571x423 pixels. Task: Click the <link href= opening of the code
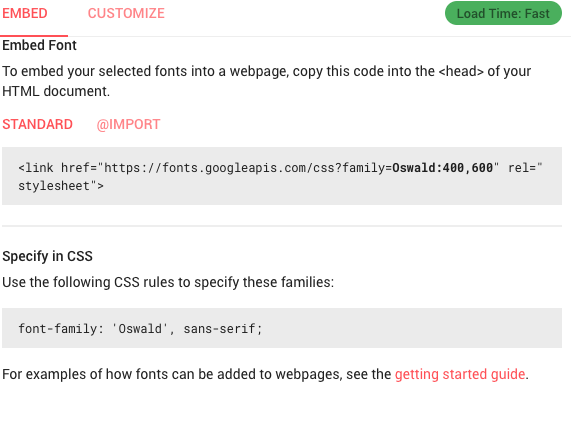click(58, 168)
